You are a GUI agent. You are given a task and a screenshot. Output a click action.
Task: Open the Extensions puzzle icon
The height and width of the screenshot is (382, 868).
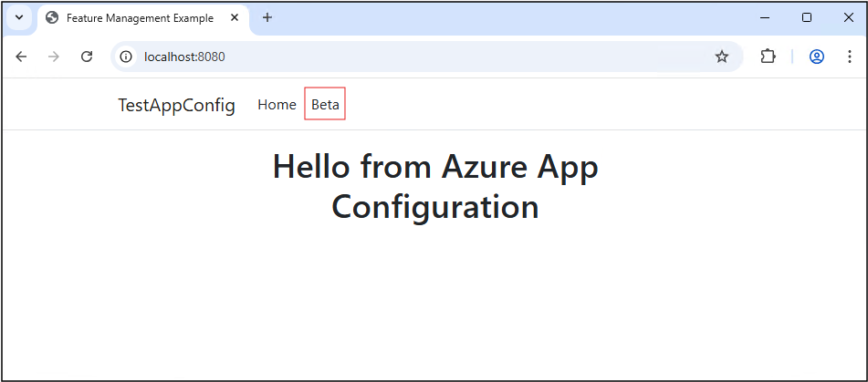tap(768, 57)
